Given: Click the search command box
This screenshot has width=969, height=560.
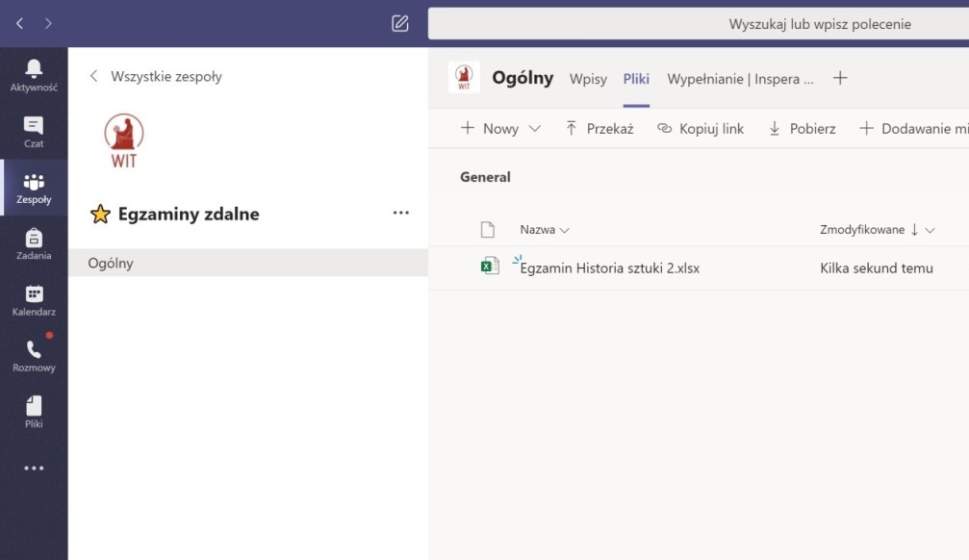Looking at the screenshot, I should (x=699, y=23).
